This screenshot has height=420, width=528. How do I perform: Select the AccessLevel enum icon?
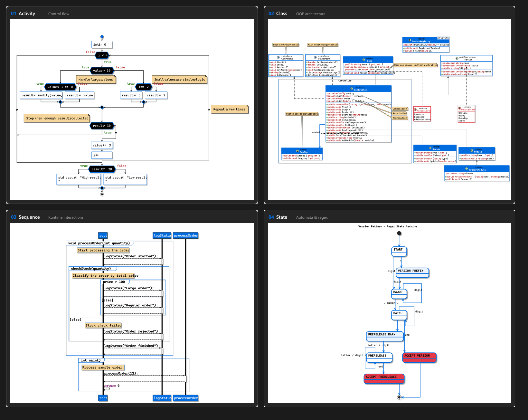coord(415,110)
